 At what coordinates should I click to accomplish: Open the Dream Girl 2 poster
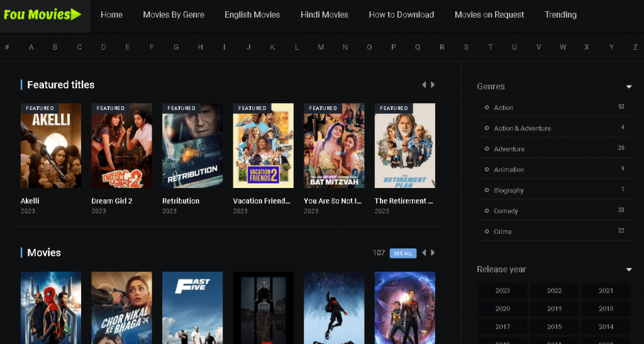(x=121, y=146)
